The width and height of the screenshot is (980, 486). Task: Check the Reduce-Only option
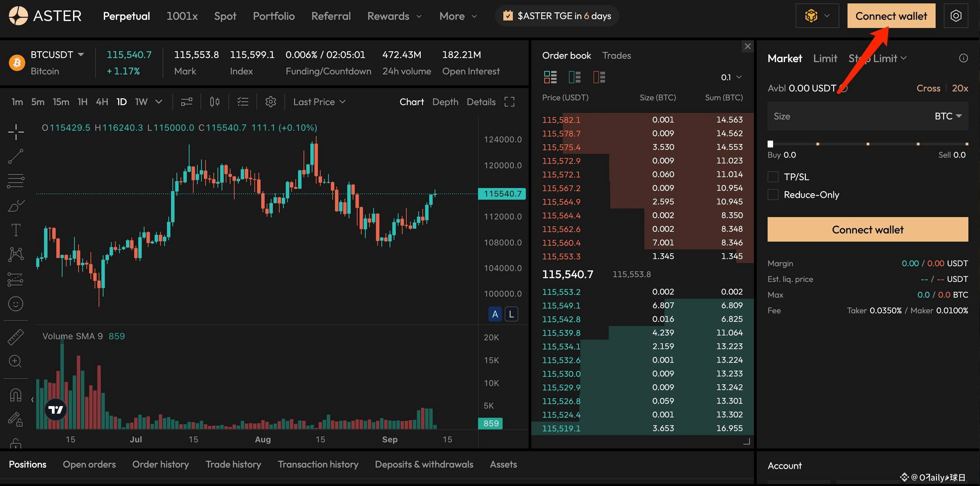point(773,195)
